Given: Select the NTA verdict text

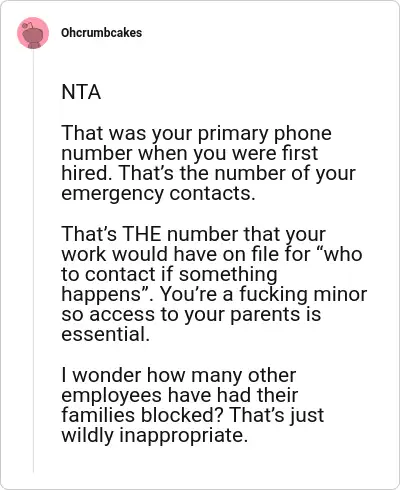Looking at the screenshot, I should (x=81, y=92).
